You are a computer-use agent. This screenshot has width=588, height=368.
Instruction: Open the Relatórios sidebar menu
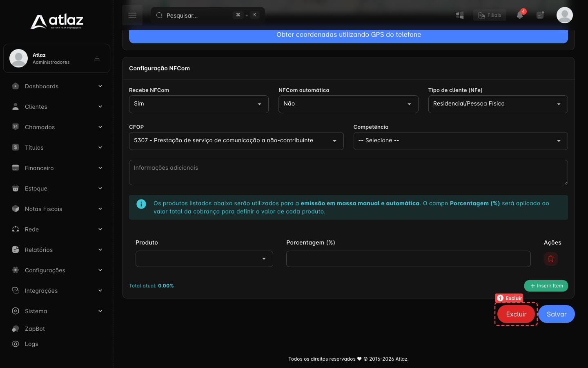coord(57,250)
